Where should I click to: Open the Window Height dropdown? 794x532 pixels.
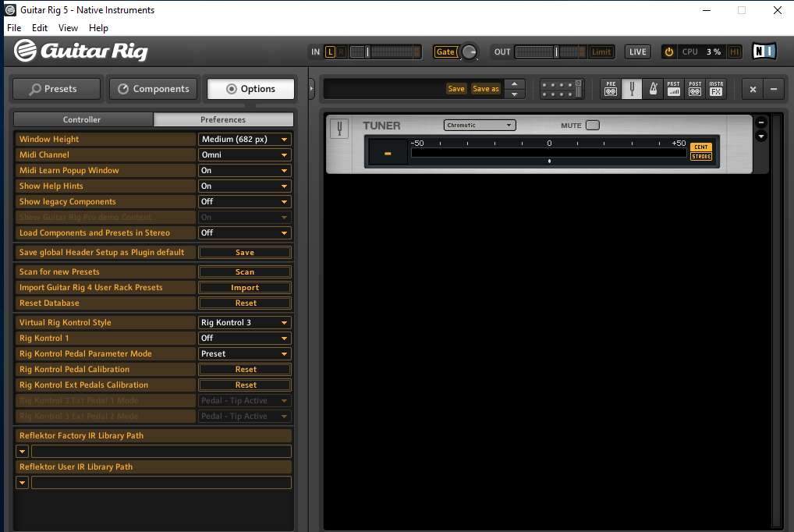coord(245,139)
